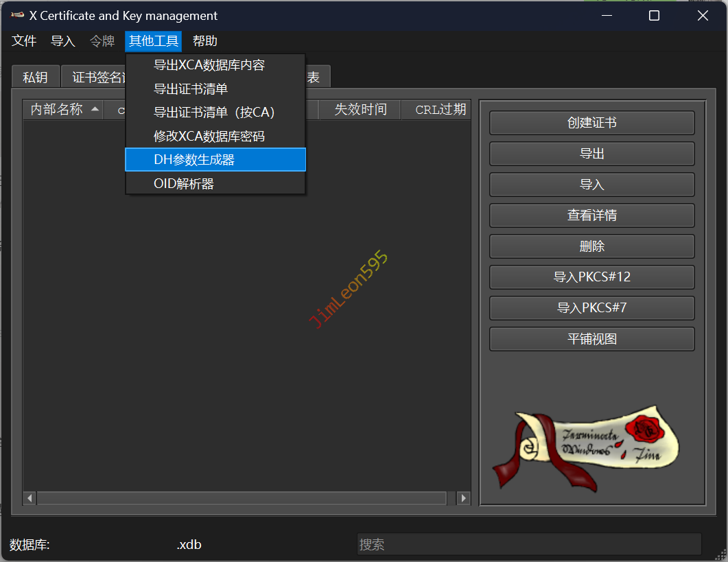Click the 搜索 input field
The width and height of the screenshot is (728, 562).
coord(528,544)
